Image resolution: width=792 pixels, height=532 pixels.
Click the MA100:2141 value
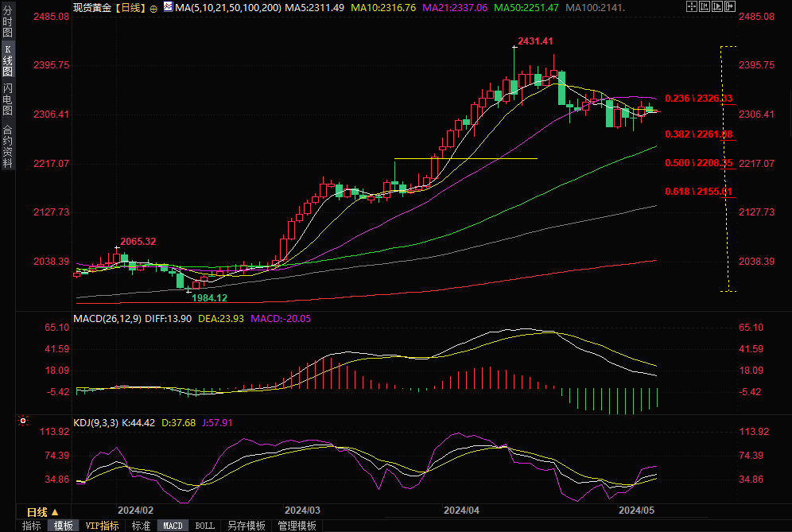point(595,8)
